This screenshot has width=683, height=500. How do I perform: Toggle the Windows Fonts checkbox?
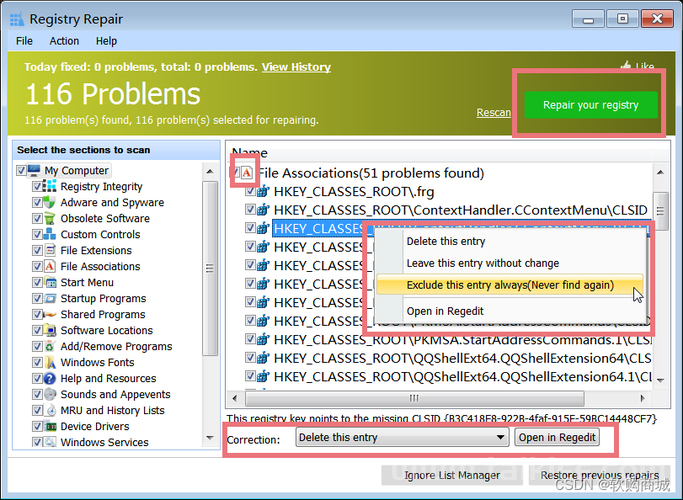click(x=37, y=362)
